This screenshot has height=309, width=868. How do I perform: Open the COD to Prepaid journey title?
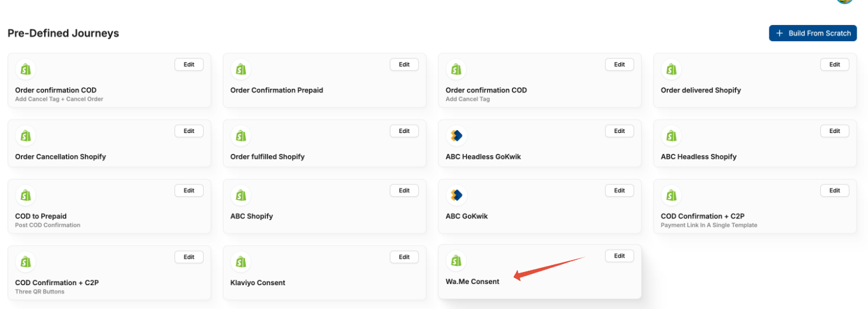pos(41,216)
